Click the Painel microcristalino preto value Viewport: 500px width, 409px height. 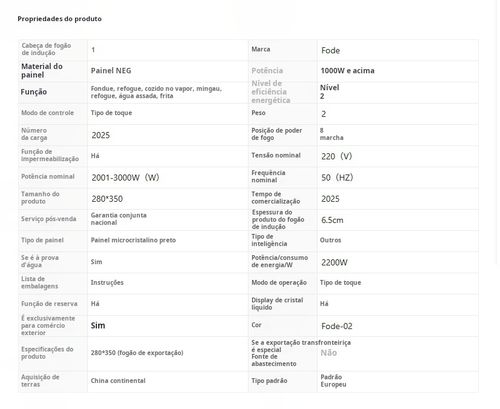(x=133, y=240)
